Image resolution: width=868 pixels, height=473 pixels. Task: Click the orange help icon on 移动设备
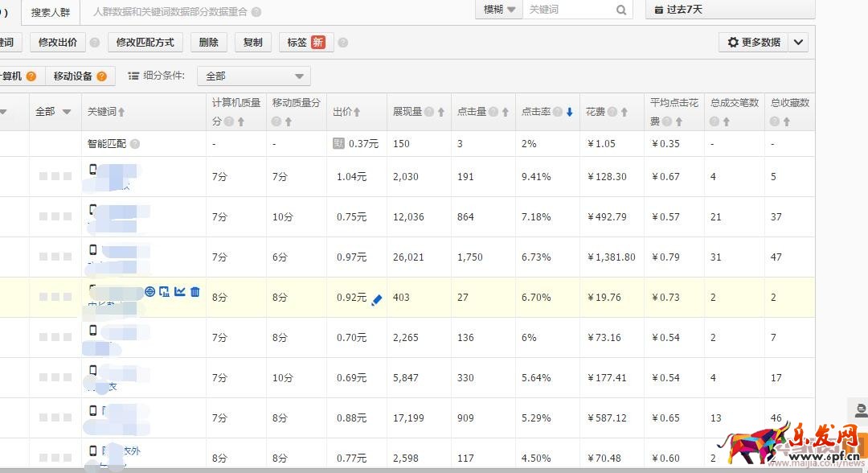(102, 76)
